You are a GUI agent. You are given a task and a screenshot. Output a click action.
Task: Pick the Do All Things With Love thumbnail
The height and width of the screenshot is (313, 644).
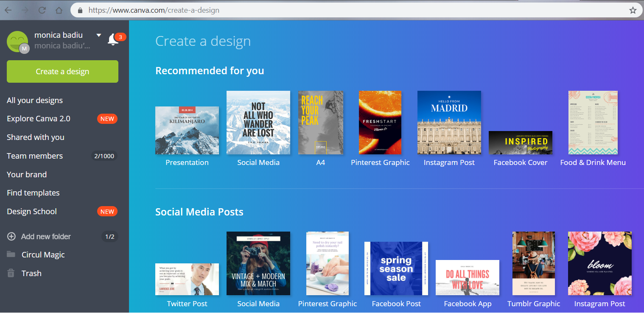468,278
